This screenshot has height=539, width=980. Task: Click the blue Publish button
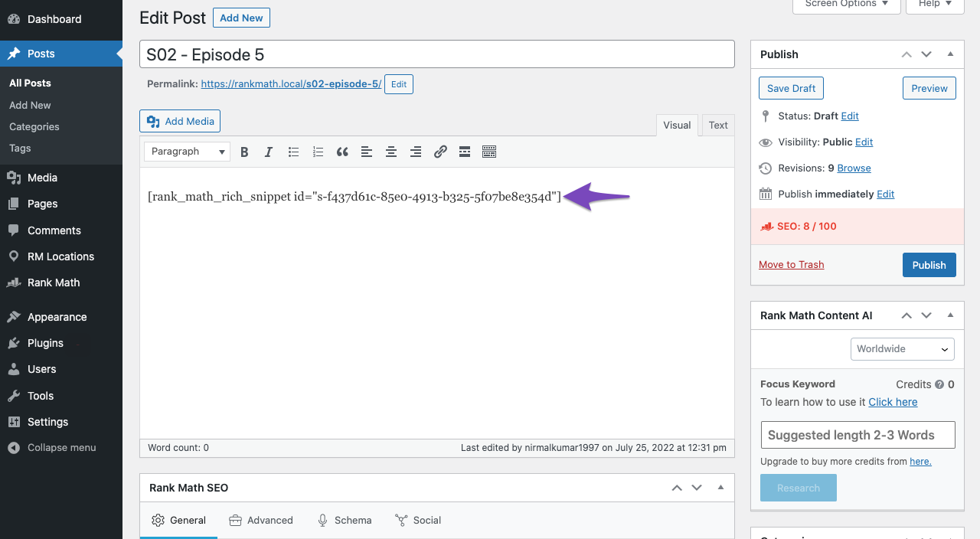(929, 265)
